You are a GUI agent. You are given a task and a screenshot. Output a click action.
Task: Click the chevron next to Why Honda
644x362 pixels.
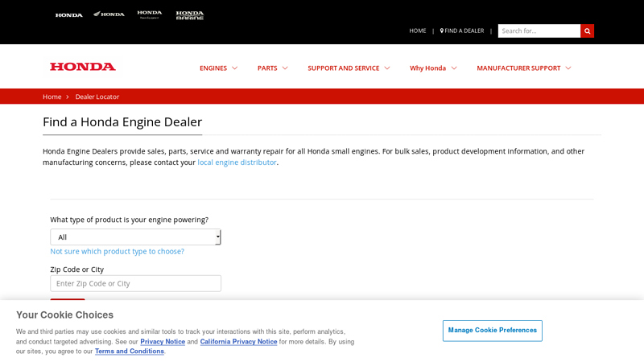[x=454, y=68]
